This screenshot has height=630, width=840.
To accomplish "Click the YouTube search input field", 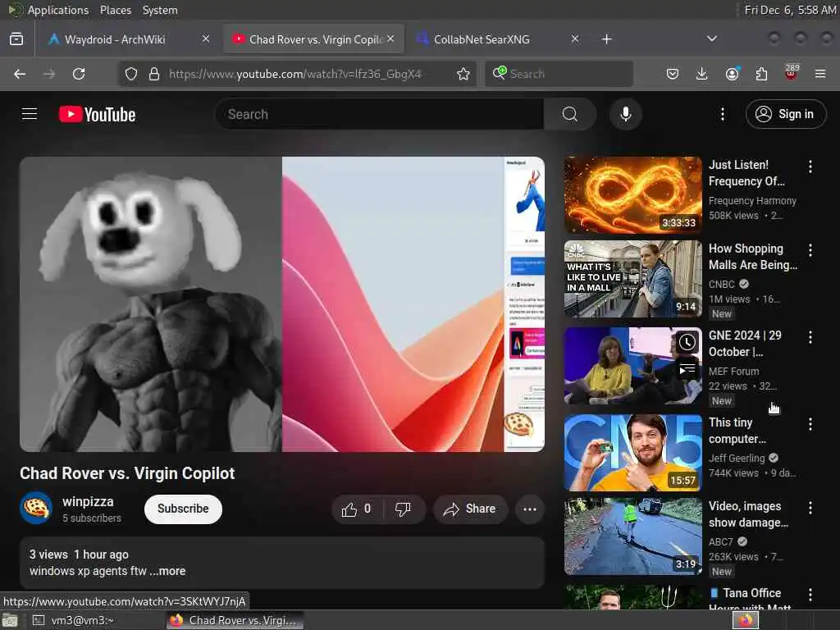I will [379, 114].
